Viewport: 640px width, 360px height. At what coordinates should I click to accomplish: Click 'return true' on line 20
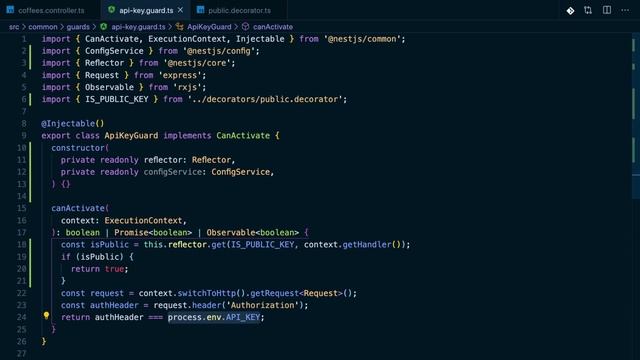[97, 269]
